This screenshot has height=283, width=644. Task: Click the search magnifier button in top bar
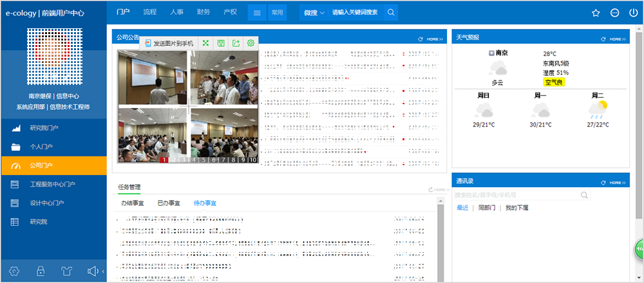click(391, 13)
